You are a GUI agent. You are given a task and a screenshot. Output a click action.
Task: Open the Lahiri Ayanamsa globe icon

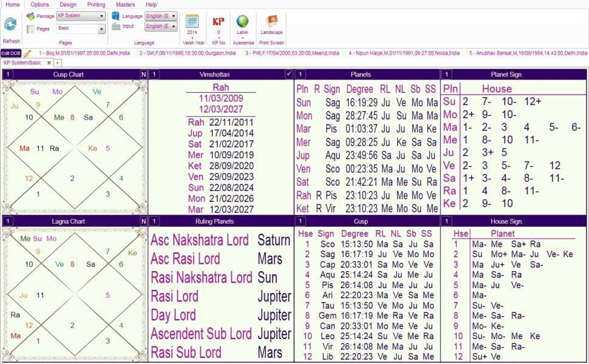(x=242, y=21)
